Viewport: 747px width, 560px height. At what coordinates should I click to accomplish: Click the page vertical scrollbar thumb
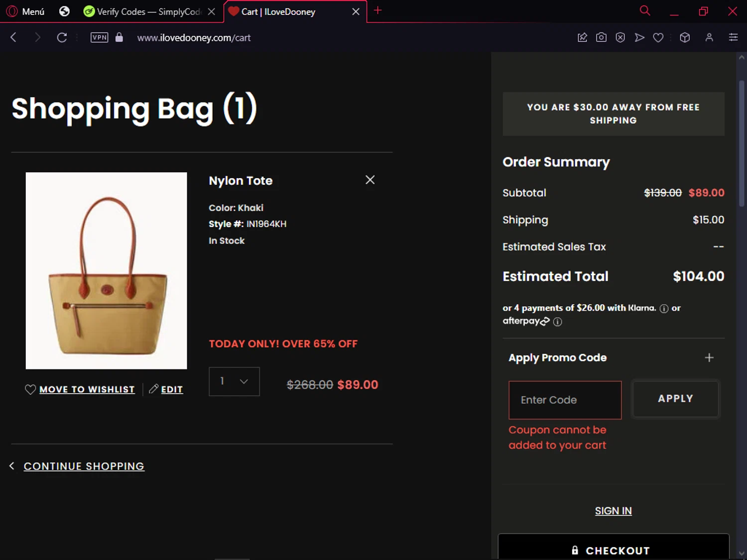pyautogui.click(x=742, y=143)
